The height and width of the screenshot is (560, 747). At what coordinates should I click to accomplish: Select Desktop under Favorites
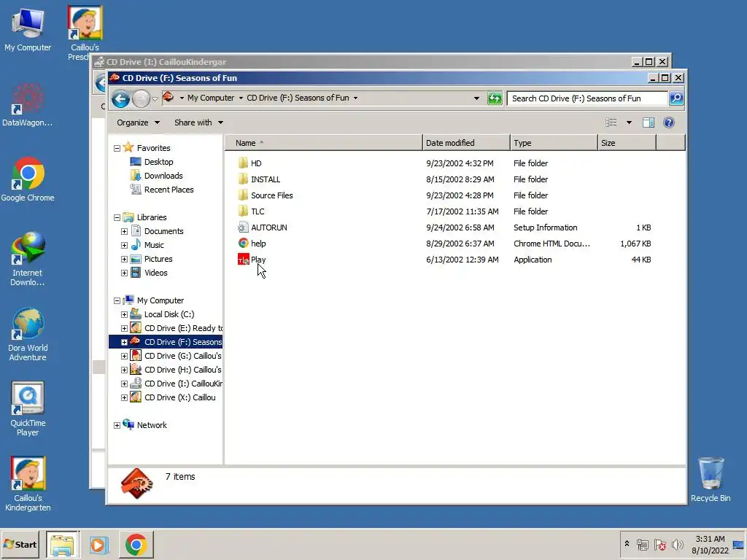click(x=158, y=162)
